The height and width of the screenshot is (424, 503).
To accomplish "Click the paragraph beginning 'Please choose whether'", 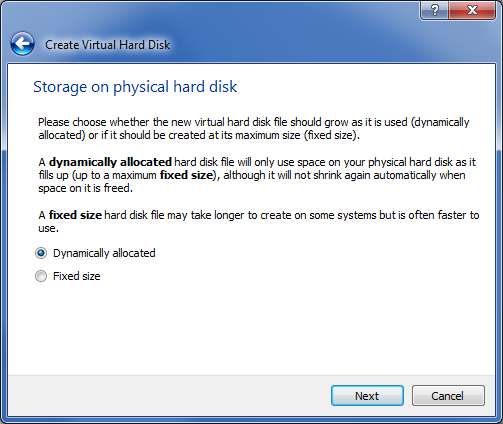I will click(x=254, y=129).
